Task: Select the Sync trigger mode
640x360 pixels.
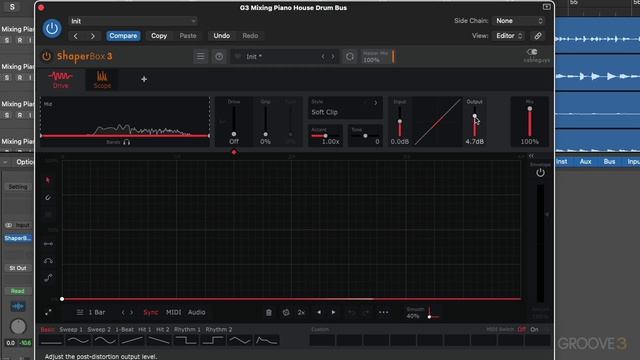Action: coord(151,312)
